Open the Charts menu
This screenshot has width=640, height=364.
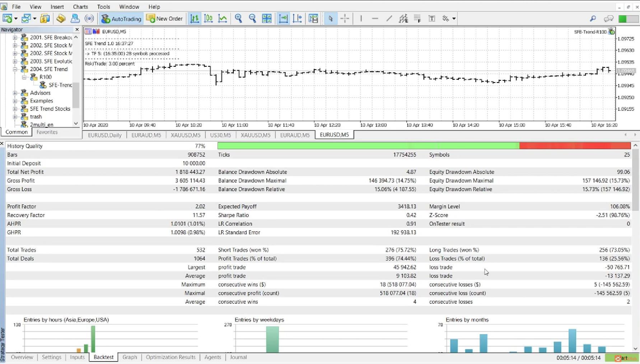tap(80, 6)
